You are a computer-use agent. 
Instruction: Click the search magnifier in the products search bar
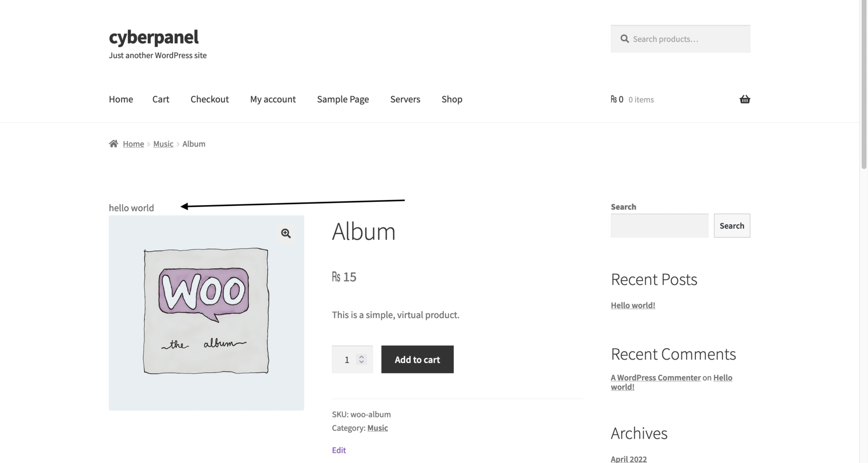coord(624,39)
